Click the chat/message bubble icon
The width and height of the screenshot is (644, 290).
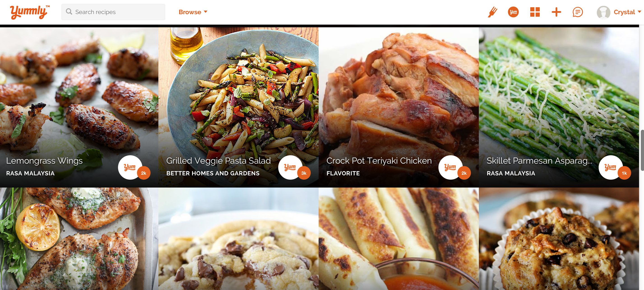pyautogui.click(x=578, y=12)
